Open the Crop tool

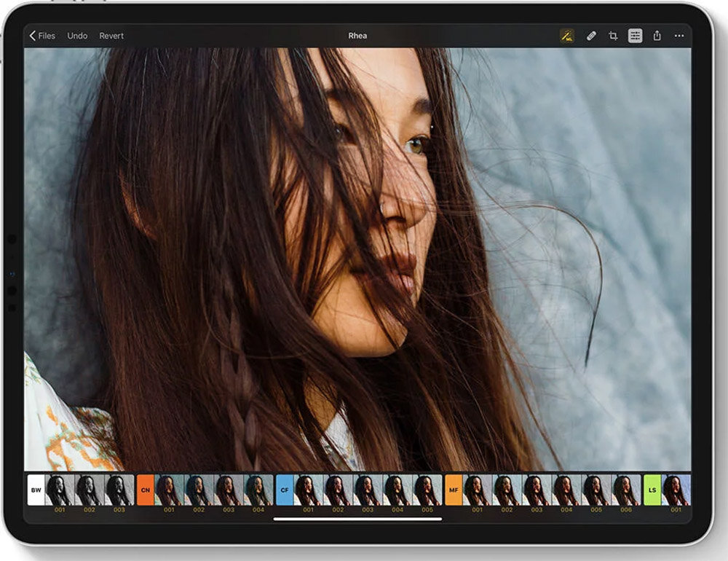tap(613, 36)
